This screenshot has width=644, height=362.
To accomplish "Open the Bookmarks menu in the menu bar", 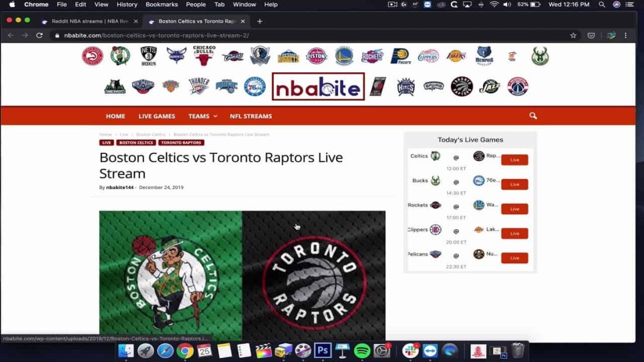I will (x=162, y=5).
